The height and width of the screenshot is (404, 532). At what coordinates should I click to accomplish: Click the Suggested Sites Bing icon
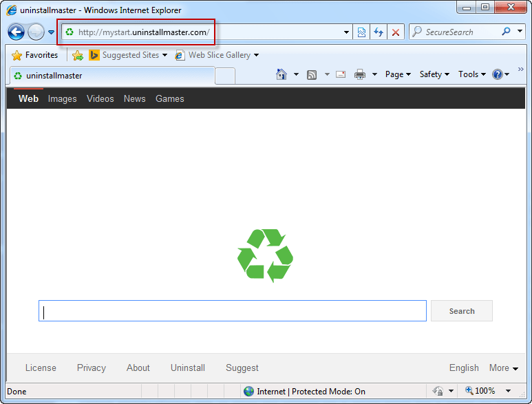point(94,55)
